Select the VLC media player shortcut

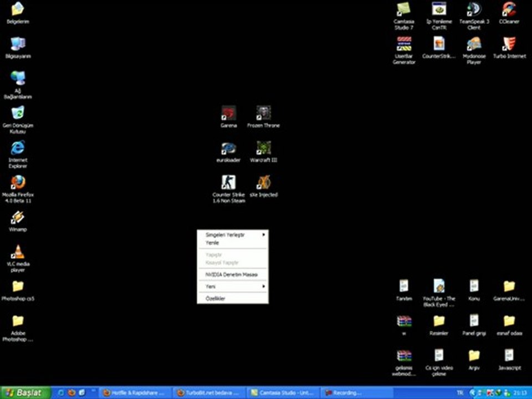pyautogui.click(x=18, y=258)
